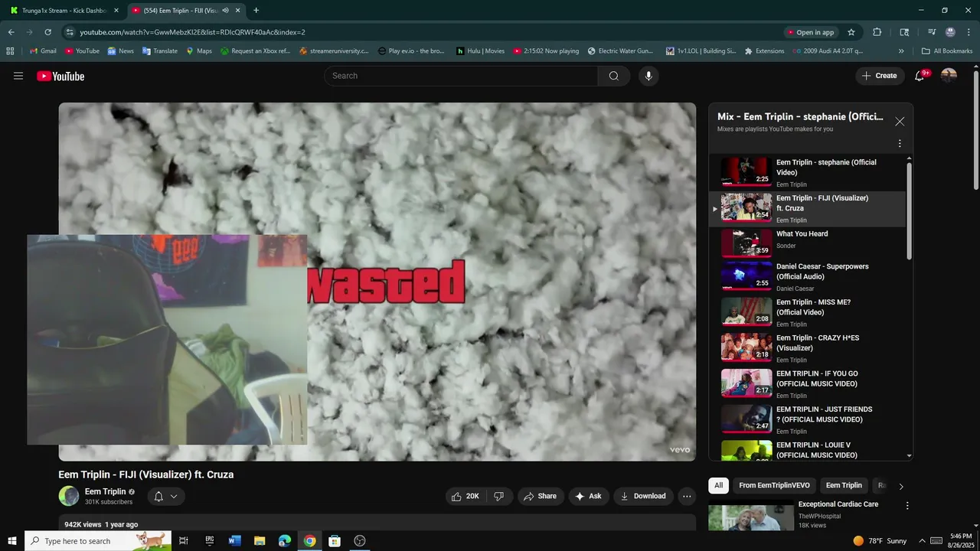Select the From EemTriplinVEVO chip
980x551 pixels.
(x=774, y=485)
